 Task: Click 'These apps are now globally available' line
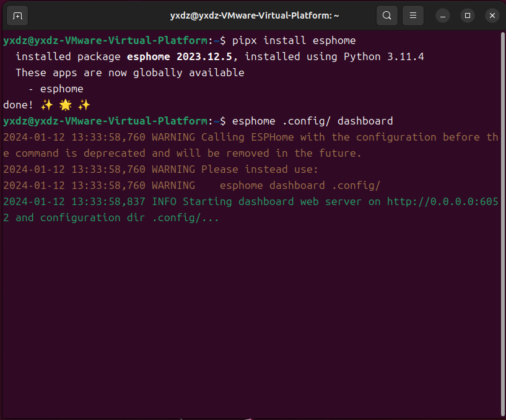(130, 72)
